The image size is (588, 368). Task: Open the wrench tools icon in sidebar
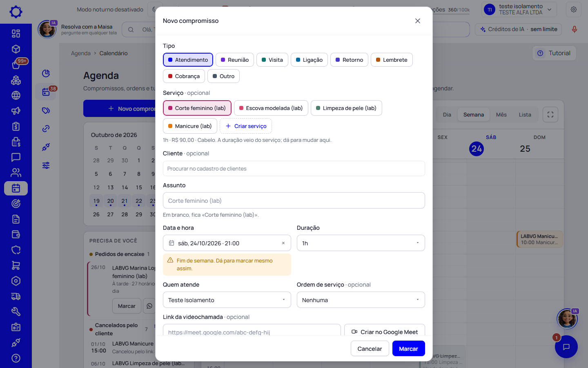pyautogui.click(x=16, y=312)
